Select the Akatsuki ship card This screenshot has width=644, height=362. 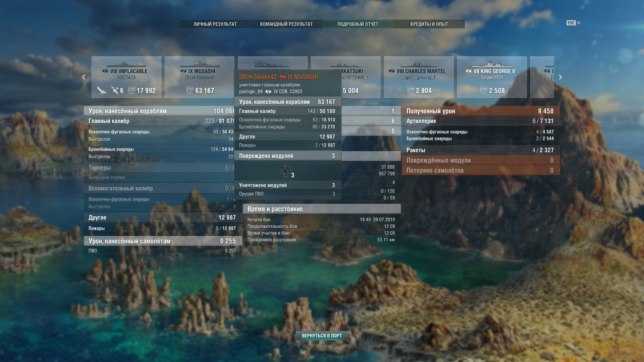pos(361,77)
